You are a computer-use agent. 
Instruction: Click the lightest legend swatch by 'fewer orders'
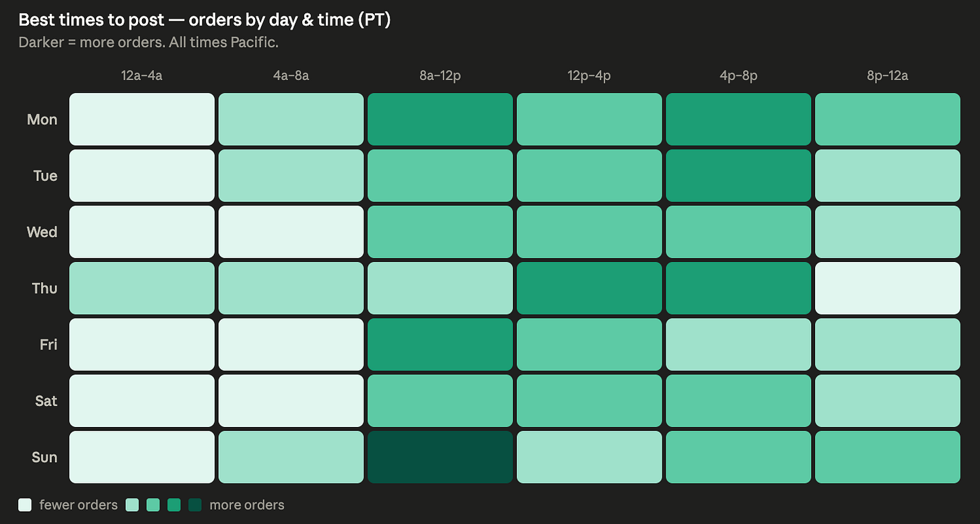pos(26,504)
